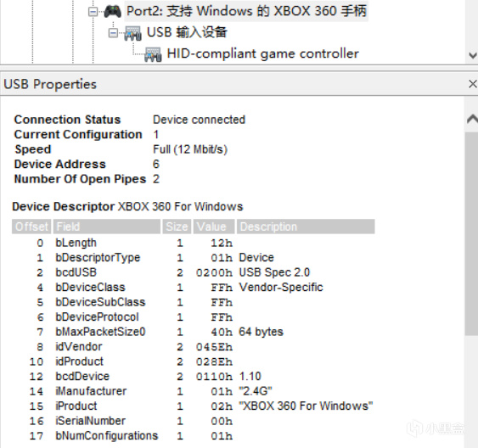Click the iManufacturer field
The width and height of the screenshot is (478, 448).
91,391
